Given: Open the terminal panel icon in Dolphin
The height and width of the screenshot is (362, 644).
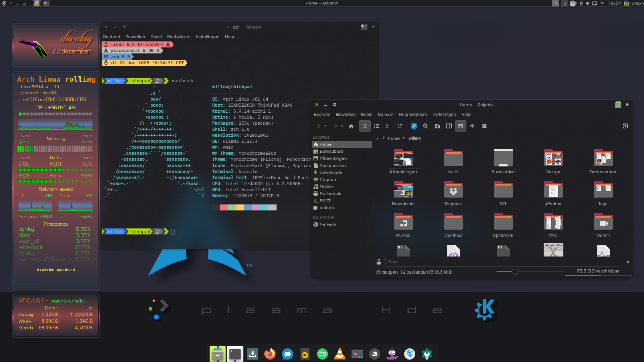Looking at the screenshot, I should click(484, 126).
